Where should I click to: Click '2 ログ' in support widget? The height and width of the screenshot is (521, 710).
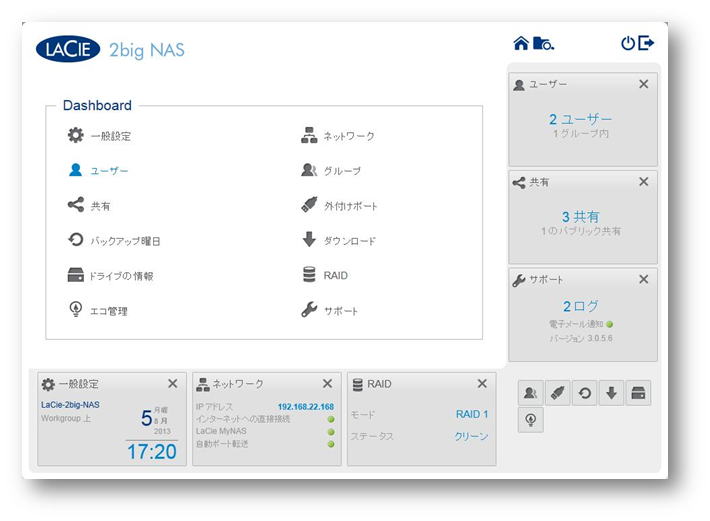coord(580,306)
